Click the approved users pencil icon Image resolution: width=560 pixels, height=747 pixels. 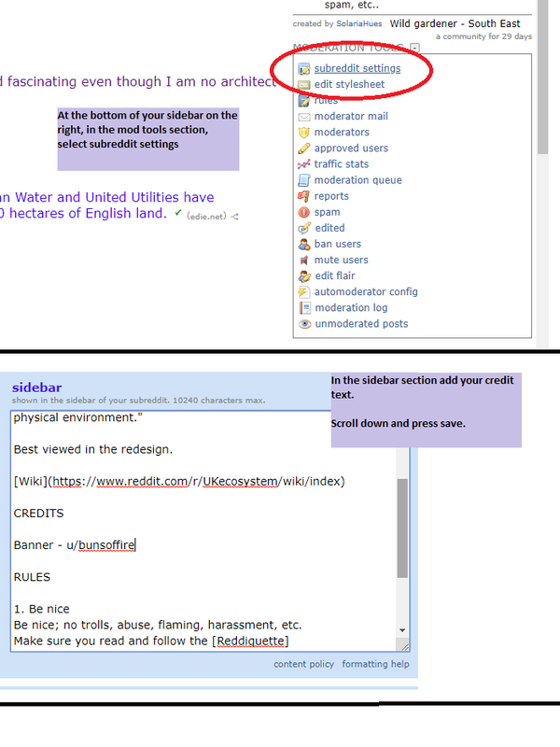click(x=304, y=148)
